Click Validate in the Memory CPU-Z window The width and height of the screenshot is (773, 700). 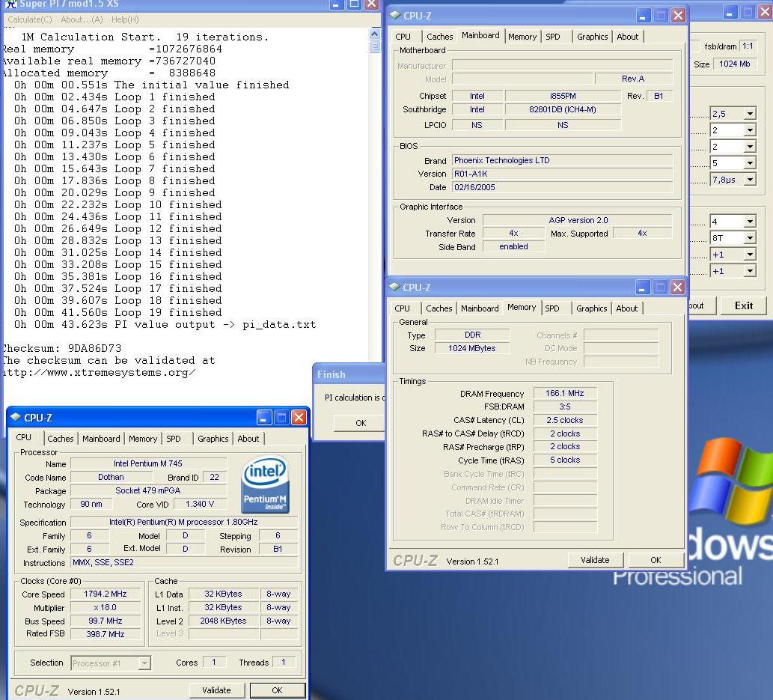(x=595, y=560)
